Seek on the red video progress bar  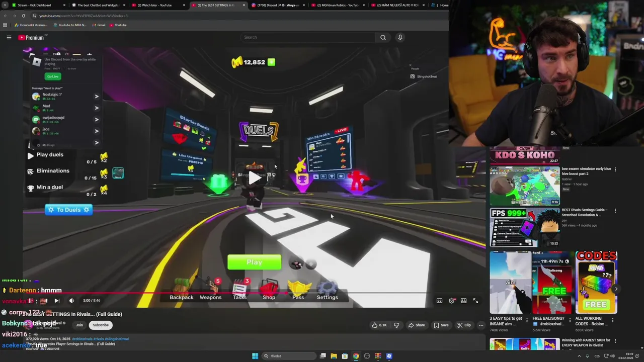coord(254,293)
